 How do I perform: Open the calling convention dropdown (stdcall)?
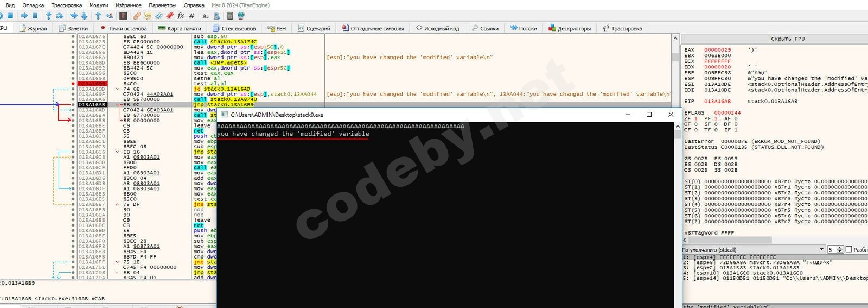754,249
